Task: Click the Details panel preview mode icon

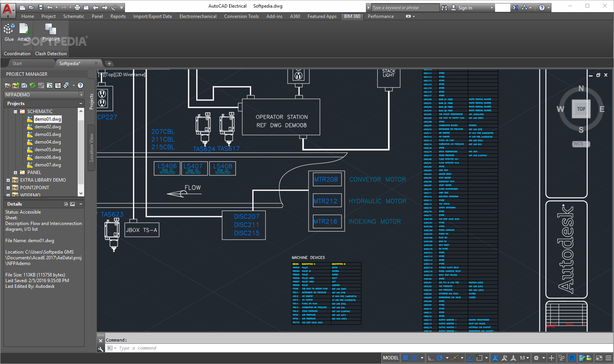Action: pyautogui.click(x=72, y=204)
